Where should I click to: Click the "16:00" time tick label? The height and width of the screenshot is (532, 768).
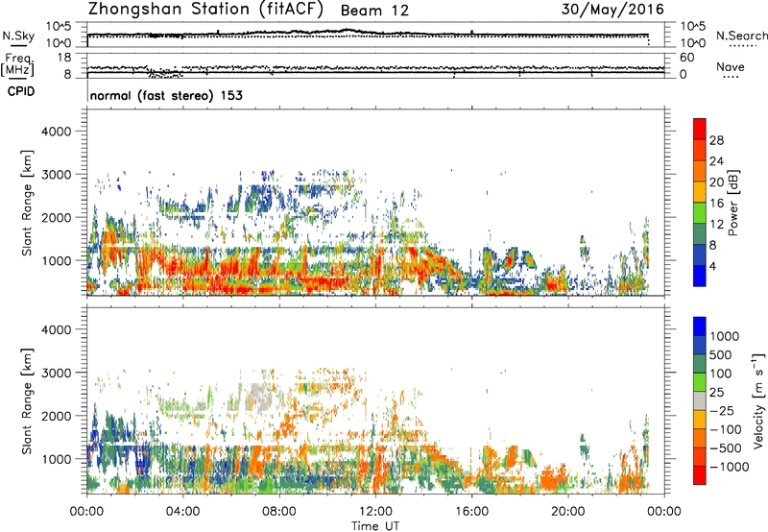(x=471, y=512)
